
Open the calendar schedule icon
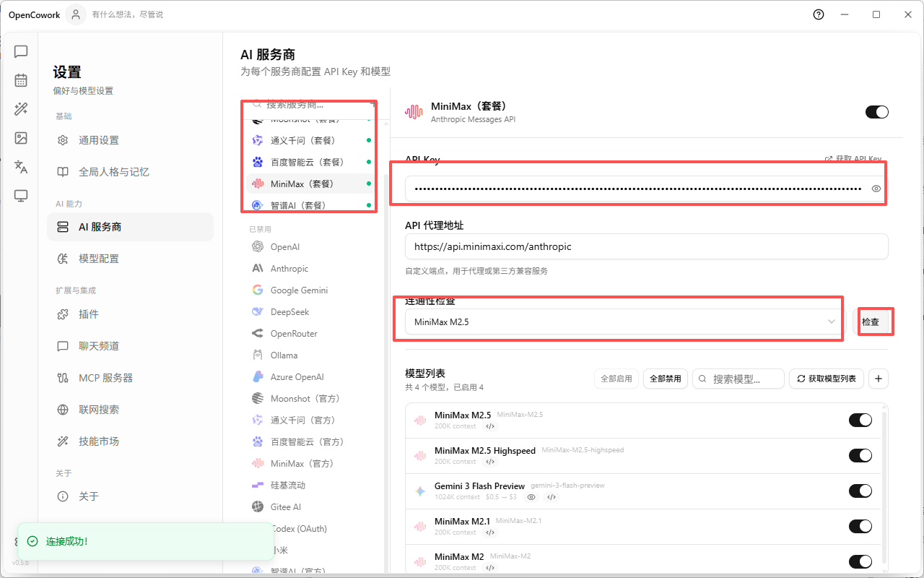[21, 80]
